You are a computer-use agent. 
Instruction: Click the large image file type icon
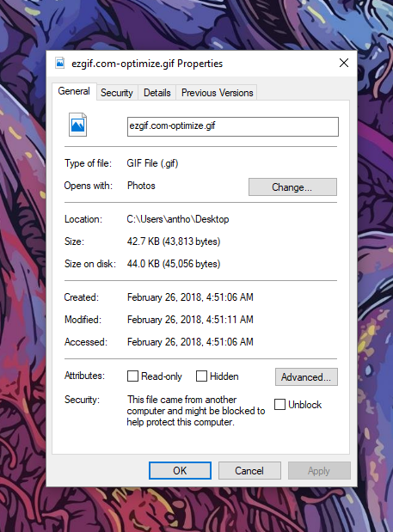[77, 125]
